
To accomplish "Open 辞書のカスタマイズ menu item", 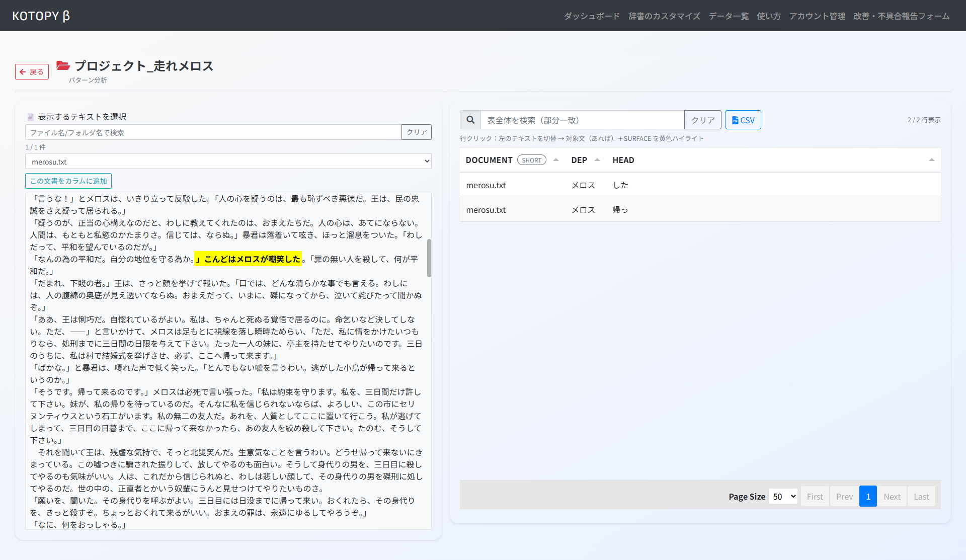I will 664,16.
